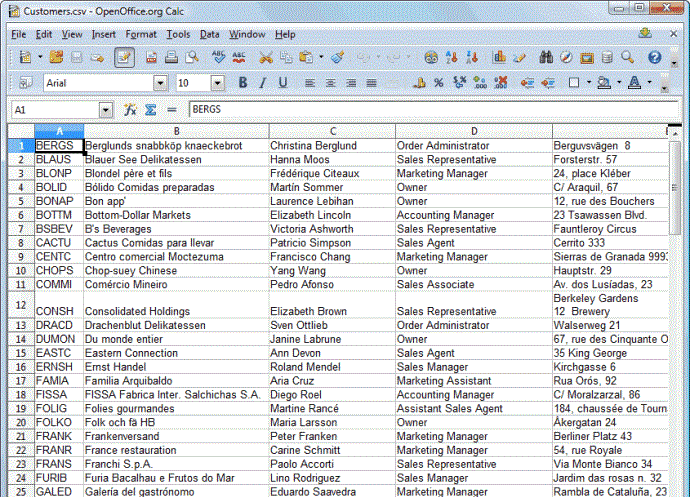Click the Font Color swatch button
Image resolution: width=690 pixels, height=497 pixels.
point(635,83)
